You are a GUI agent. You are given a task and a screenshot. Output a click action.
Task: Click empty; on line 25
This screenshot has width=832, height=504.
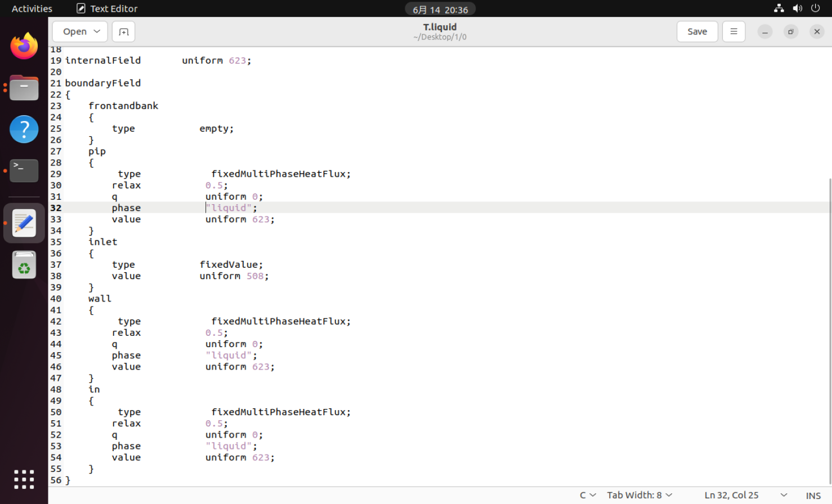click(217, 129)
